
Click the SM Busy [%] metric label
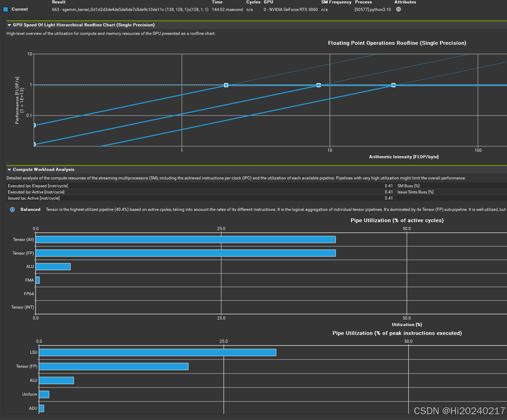408,186
